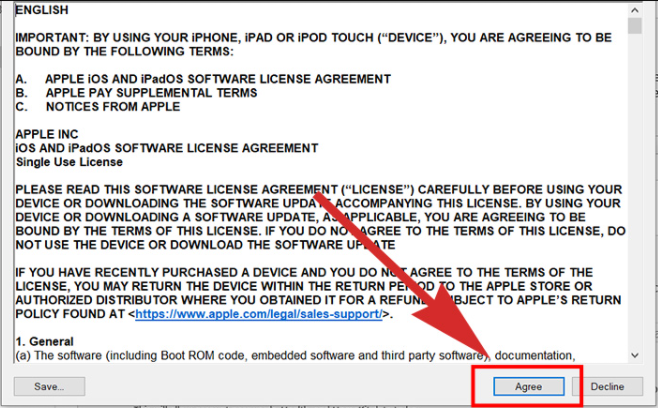Click the vertical scrollbar thumb
The width and height of the screenshot is (658, 408).
[x=634, y=26]
